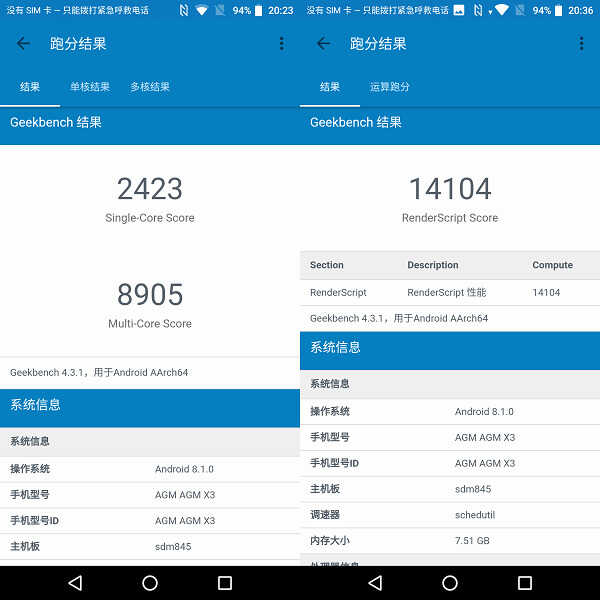Switch to 多核结果 tab
This screenshot has height=600, width=600.
[150, 87]
